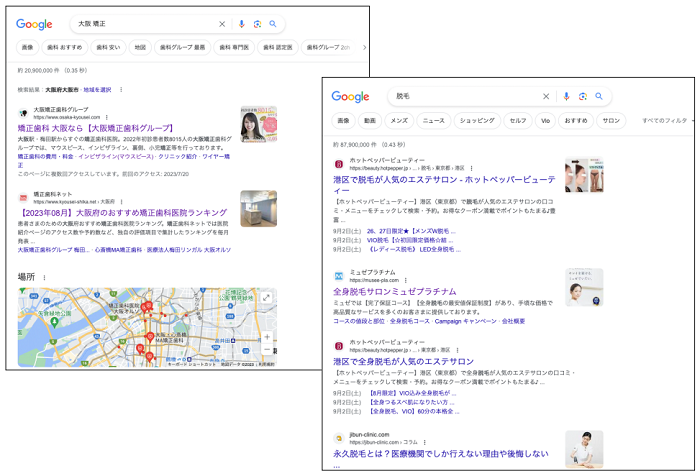The image size is (700, 476).
Task: Click into the 大阪 矯正 search field
Action: coord(143,24)
